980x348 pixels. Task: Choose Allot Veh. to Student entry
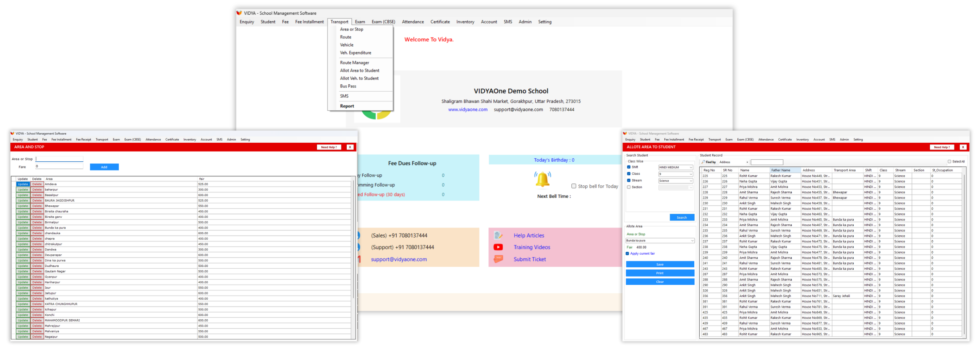pyautogui.click(x=359, y=78)
